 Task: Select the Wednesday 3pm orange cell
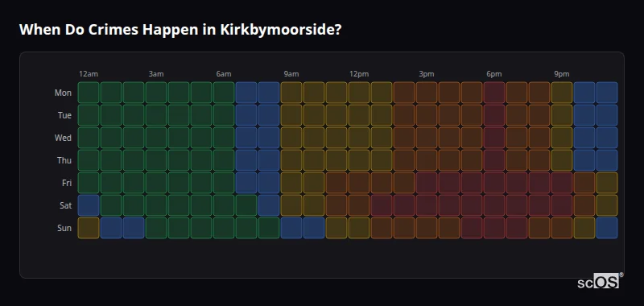click(x=427, y=138)
